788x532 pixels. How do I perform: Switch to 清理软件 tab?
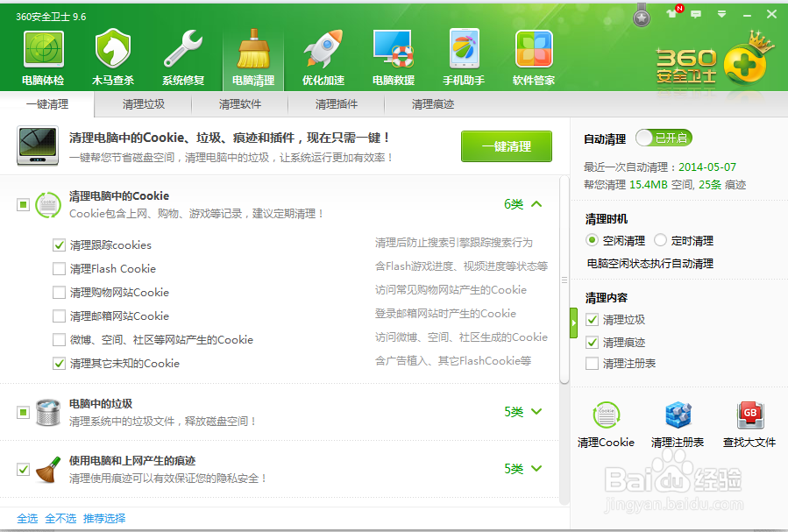coord(240,104)
